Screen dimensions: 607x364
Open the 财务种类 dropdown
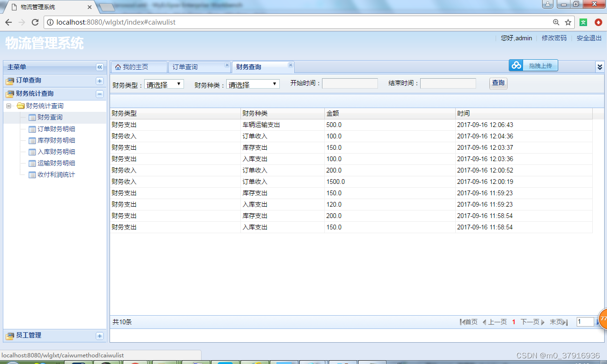253,84
